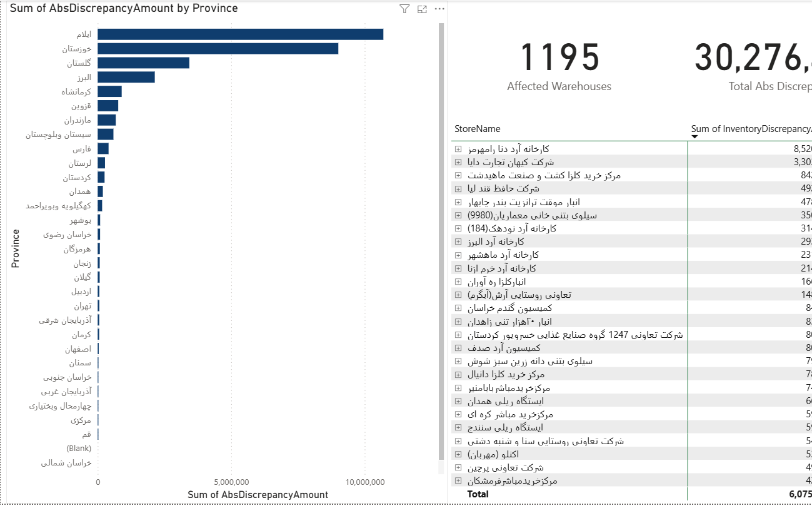Click the Total row label in the matrix
The width and height of the screenshot is (812, 508).
(x=478, y=494)
